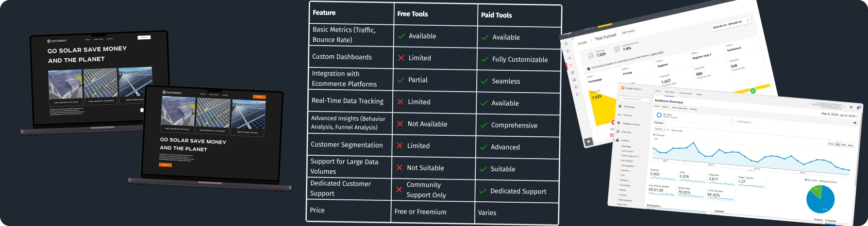This screenshot has height=226, width=868.
Task: Toggle the Day view on the sessions chart
Action: click(x=837, y=145)
